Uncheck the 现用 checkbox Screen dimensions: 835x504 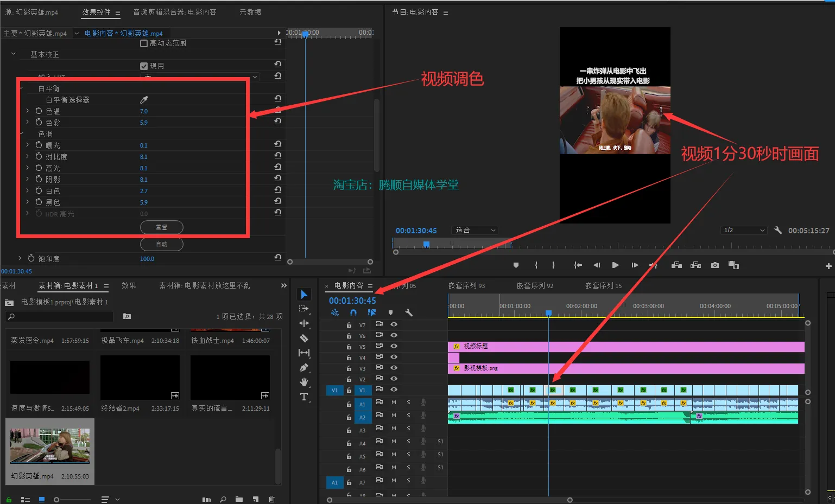point(144,66)
